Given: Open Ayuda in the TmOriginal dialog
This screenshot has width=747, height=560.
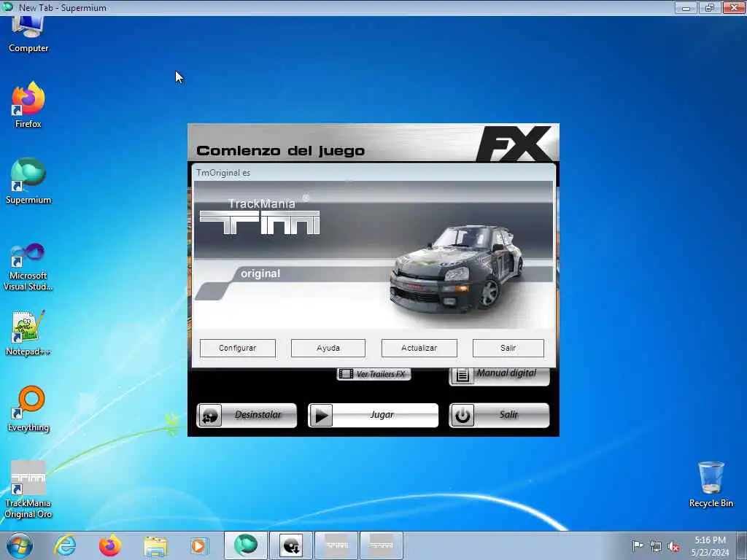Looking at the screenshot, I should [328, 348].
